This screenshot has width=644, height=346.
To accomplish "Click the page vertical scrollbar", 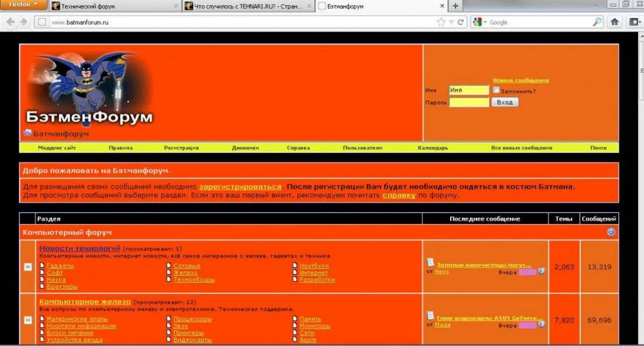I will click(640, 189).
